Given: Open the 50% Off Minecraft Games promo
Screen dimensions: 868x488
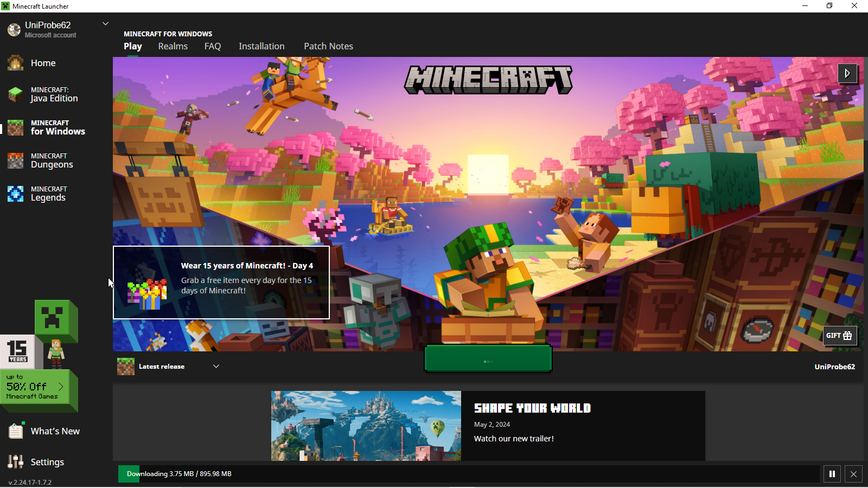Looking at the screenshot, I should coord(35,387).
